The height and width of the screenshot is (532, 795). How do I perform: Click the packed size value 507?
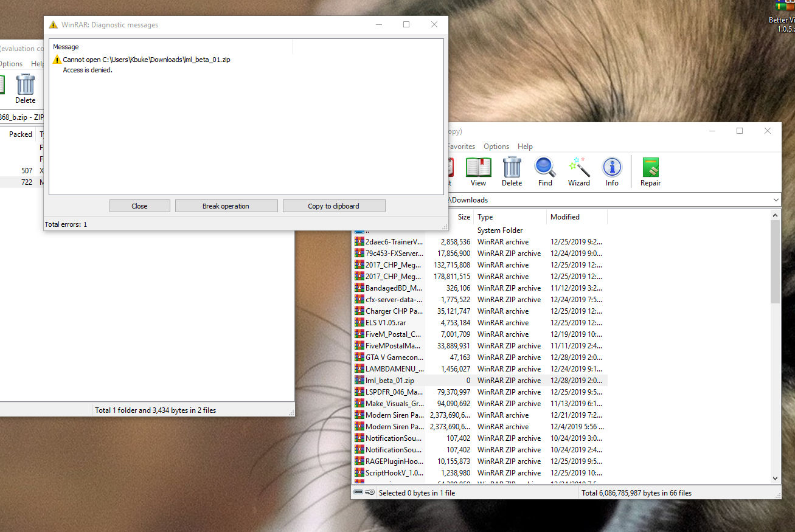(x=27, y=171)
